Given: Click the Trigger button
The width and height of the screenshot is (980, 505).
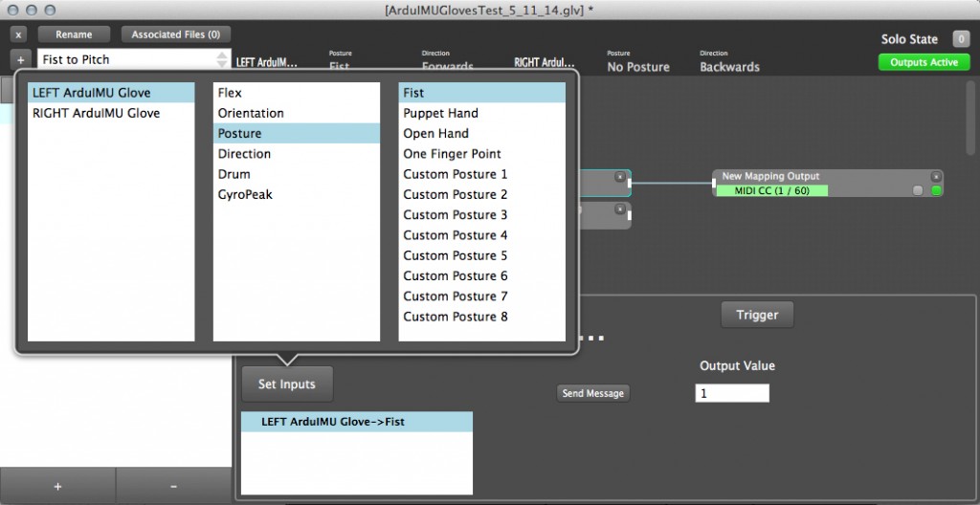Looking at the screenshot, I should point(757,315).
